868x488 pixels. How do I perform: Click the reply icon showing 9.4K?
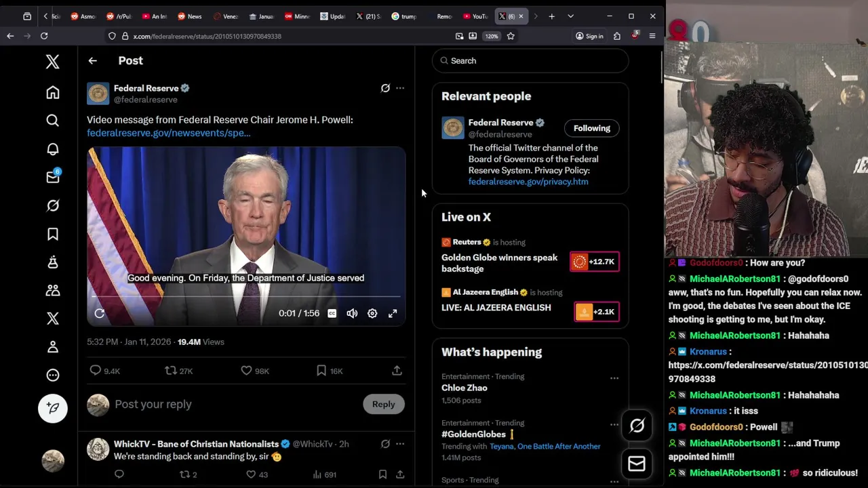[x=96, y=371]
